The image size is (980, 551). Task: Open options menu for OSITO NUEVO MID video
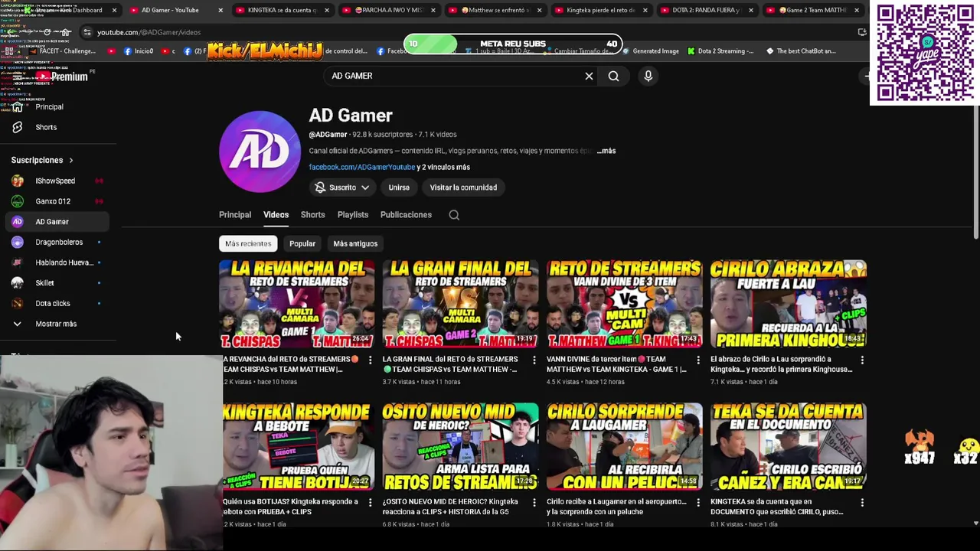click(x=534, y=503)
